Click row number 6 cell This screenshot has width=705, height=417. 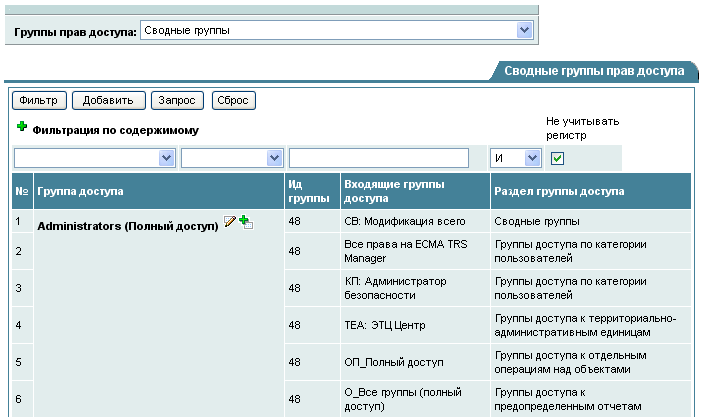coord(22,399)
